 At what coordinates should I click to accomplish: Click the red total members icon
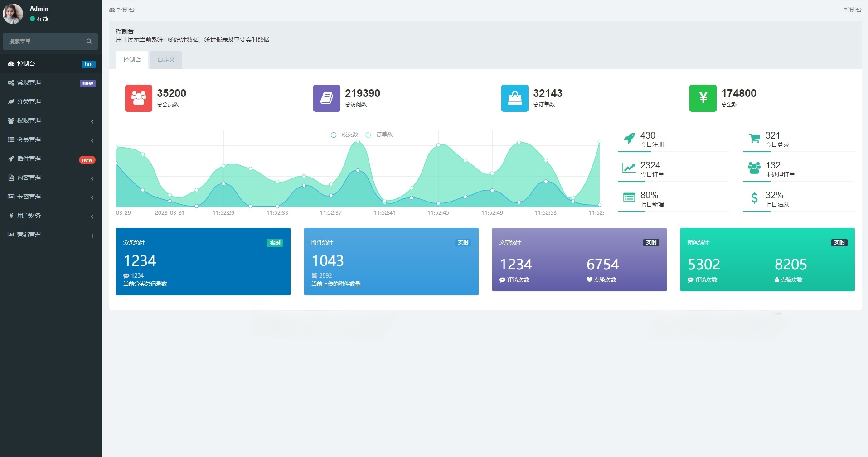(138, 98)
